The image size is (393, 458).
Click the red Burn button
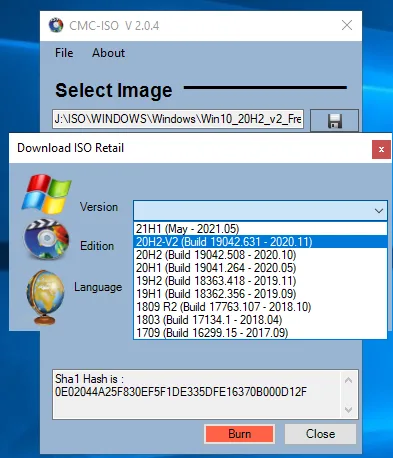coord(240,434)
